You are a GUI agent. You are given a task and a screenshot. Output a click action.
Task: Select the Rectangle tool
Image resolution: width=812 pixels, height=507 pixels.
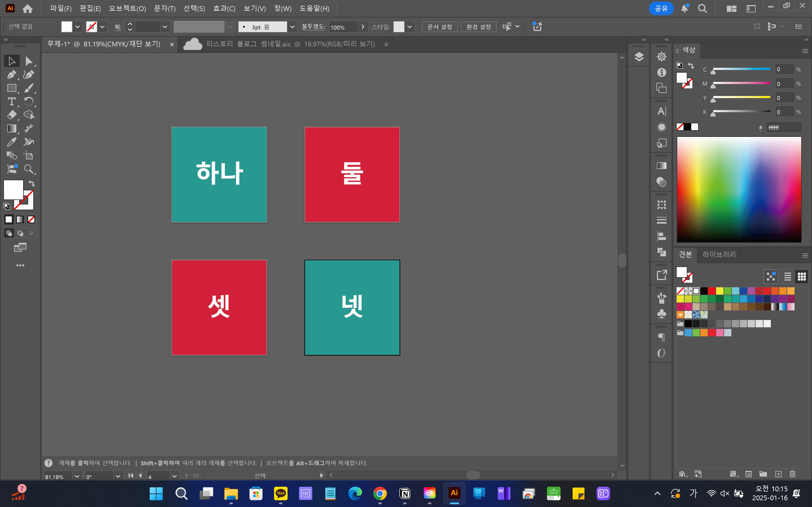coord(11,88)
